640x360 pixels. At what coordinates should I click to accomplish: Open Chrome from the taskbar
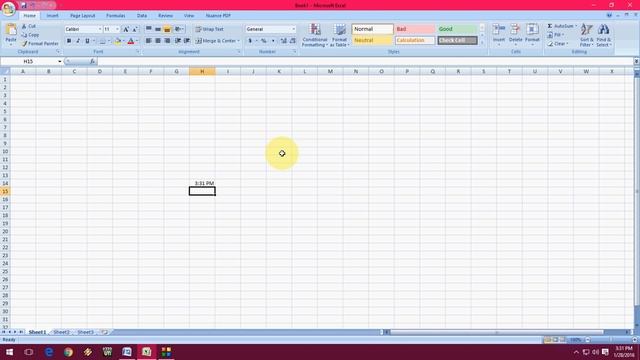click(x=68, y=352)
